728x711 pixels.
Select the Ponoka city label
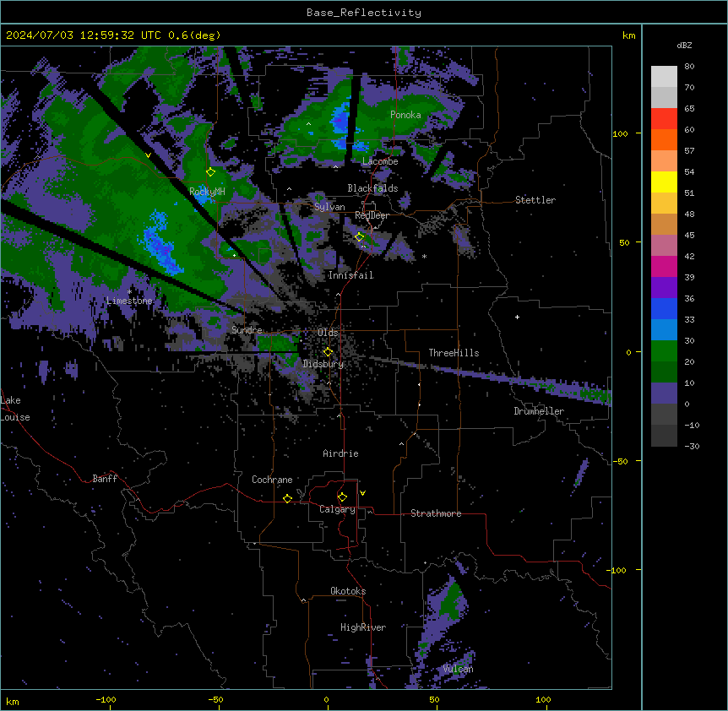[405, 115]
